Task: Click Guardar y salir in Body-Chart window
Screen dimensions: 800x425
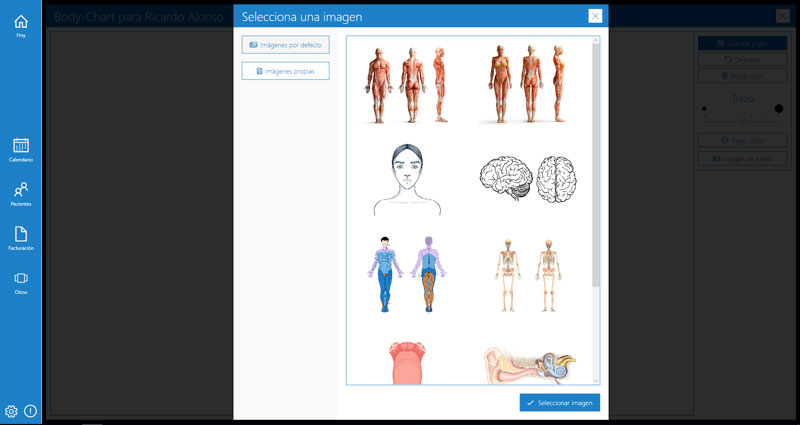Action: [x=742, y=43]
